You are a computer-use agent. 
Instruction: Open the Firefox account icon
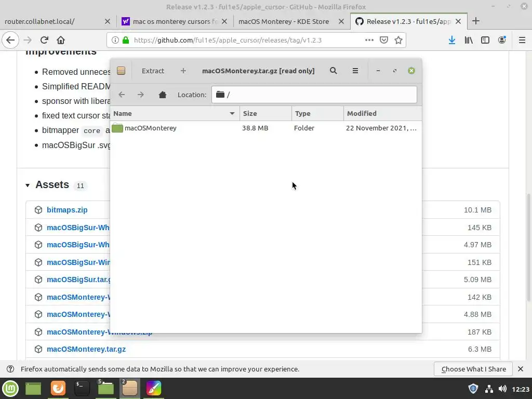click(502, 40)
